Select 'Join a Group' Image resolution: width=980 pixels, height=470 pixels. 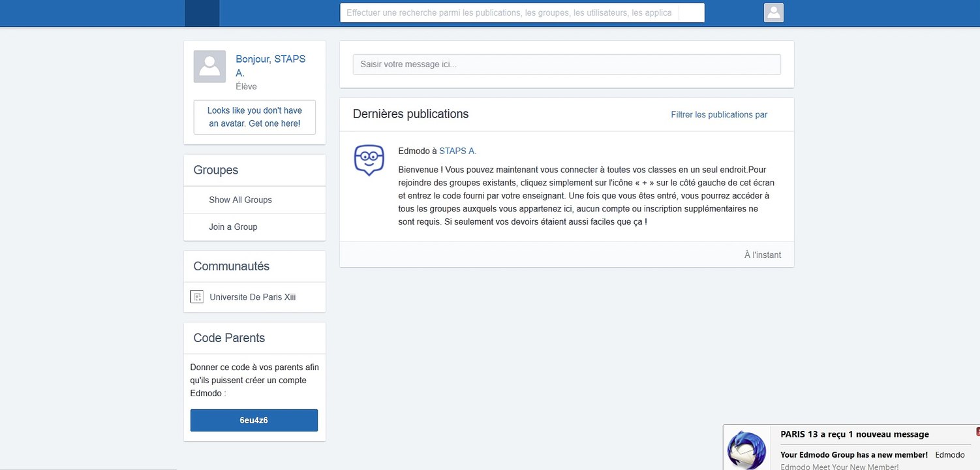pyautogui.click(x=233, y=227)
